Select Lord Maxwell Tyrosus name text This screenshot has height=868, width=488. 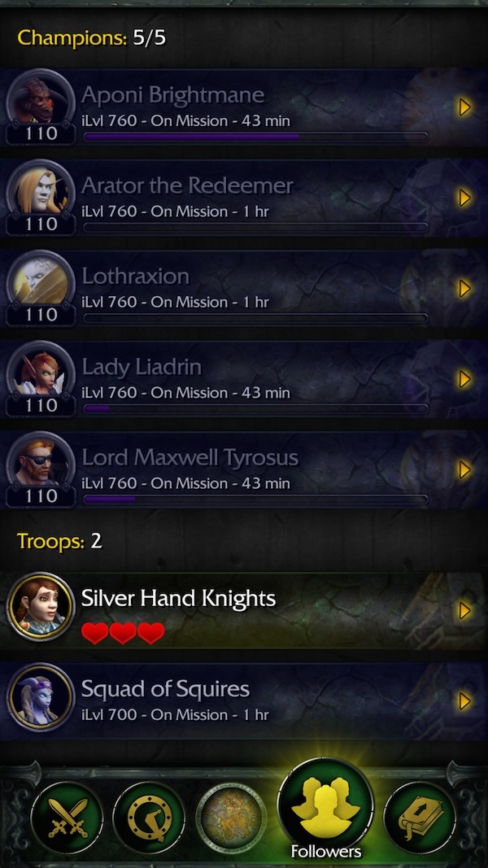click(x=190, y=458)
